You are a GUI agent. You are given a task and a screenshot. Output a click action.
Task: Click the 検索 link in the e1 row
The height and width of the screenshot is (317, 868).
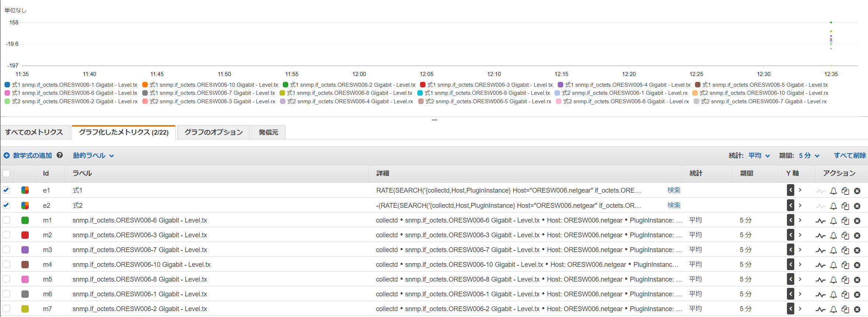(x=674, y=190)
